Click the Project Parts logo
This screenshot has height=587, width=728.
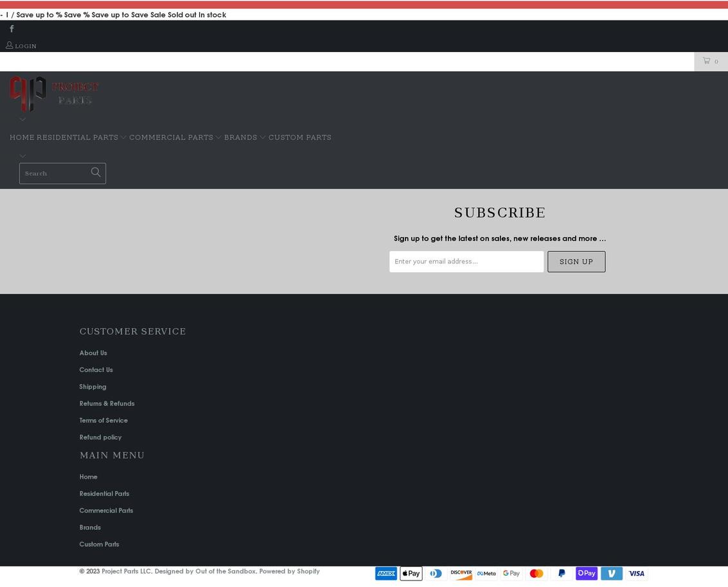(55, 94)
